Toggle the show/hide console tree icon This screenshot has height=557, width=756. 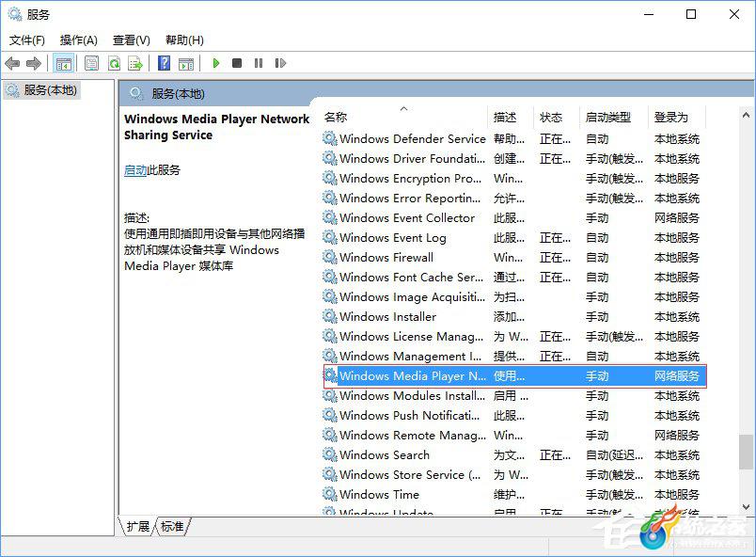(64, 63)
